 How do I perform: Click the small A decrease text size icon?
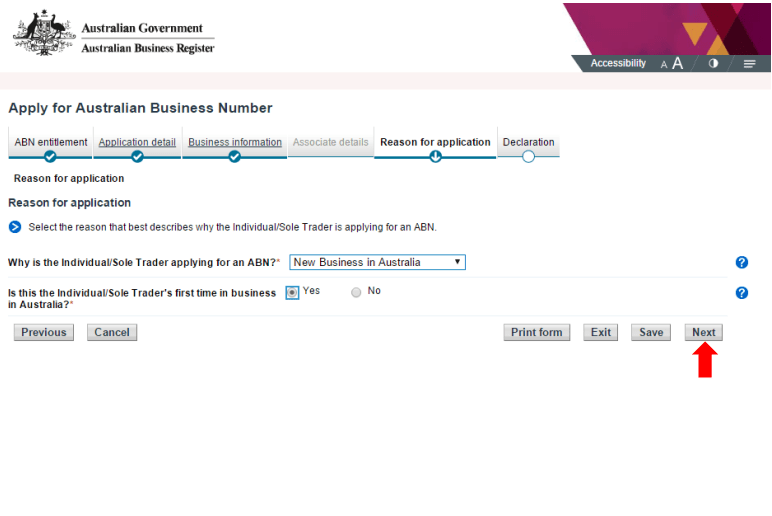coord(664,64)
